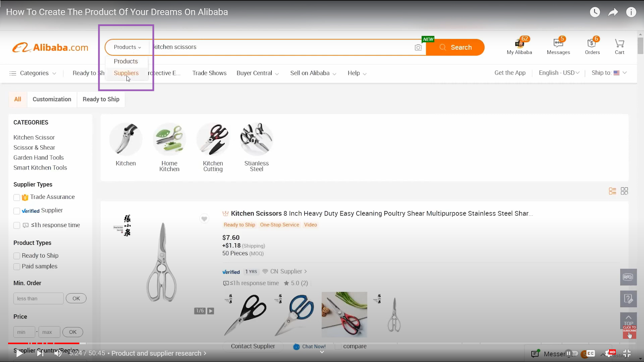Open YouTube settings gear icon
This screenshot has height=362, width=644.
(x=608, y=353)
